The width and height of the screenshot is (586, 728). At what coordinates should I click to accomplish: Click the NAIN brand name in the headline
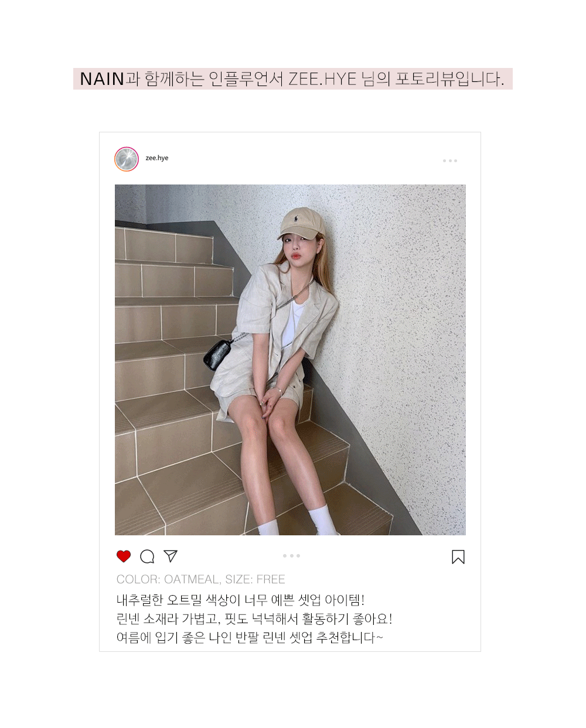[x=102, y=79]
